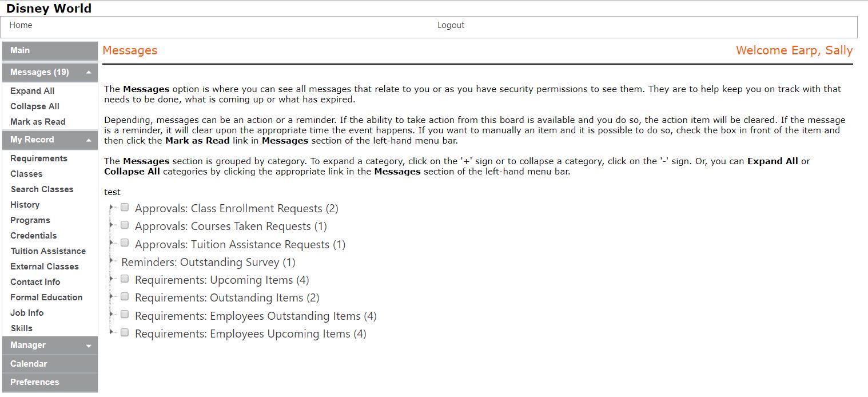Open Contact Info in the sidebar

coord(35,282)
